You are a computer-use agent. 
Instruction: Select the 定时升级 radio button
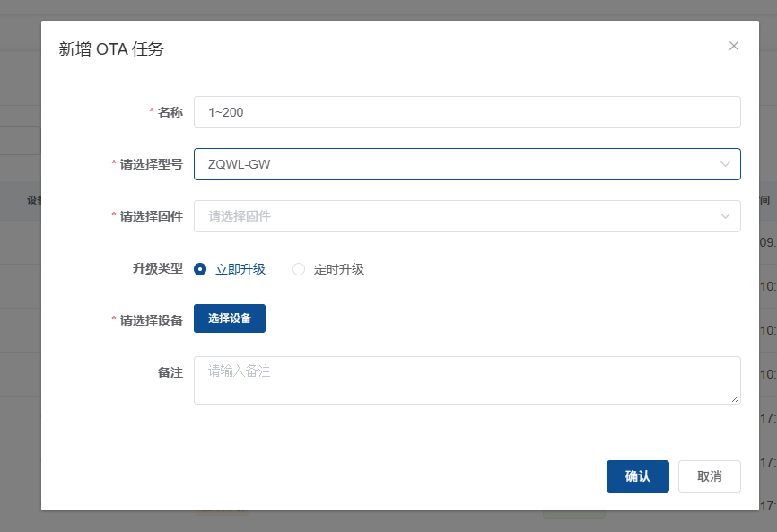tap(299, 269)
